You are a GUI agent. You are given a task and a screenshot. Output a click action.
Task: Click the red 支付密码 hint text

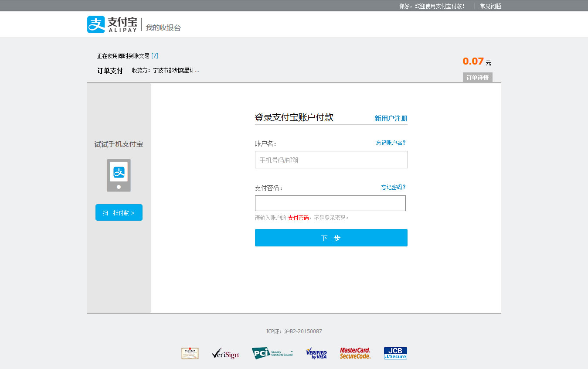[x=298, y=218]
